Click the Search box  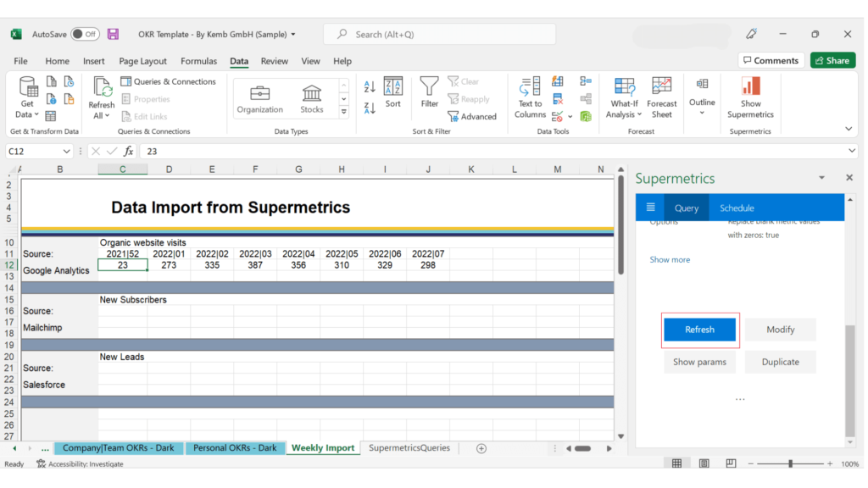440,34
